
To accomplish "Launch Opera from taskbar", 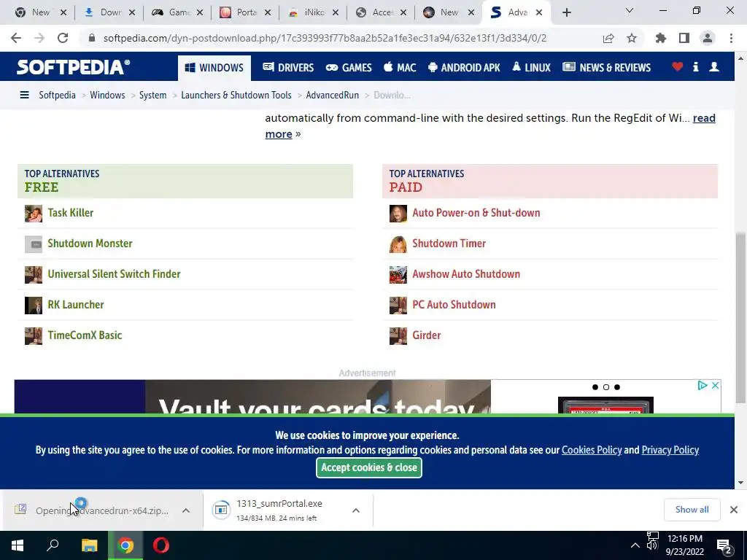I will (x=161, y=545).
